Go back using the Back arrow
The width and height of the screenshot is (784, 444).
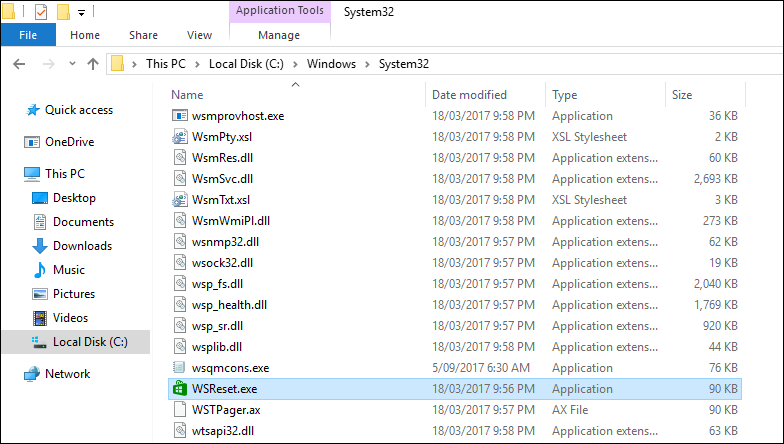pyautogui.click(x=19, y=64)
